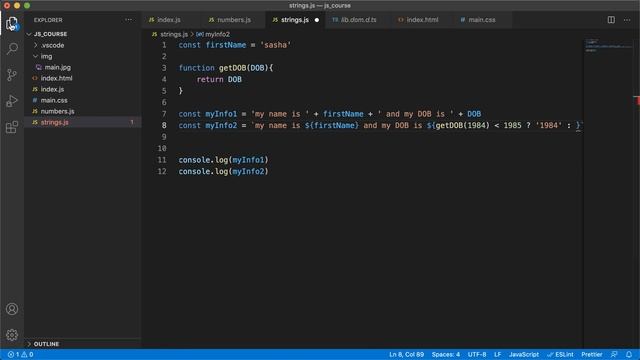Open the Explorer view icon
Screen dimensions: 640x360
coord(12,23)
